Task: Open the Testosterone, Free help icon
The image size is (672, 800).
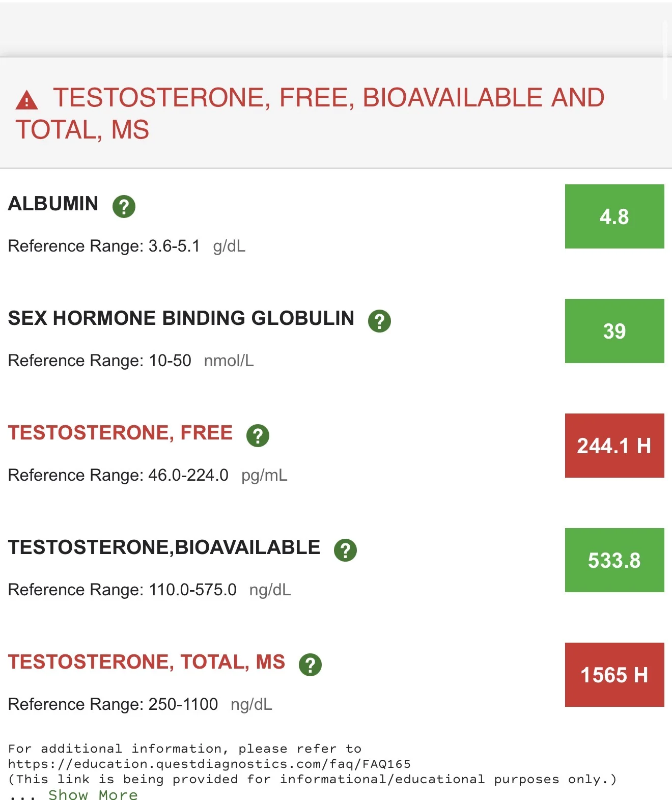Action: [258, 435]
